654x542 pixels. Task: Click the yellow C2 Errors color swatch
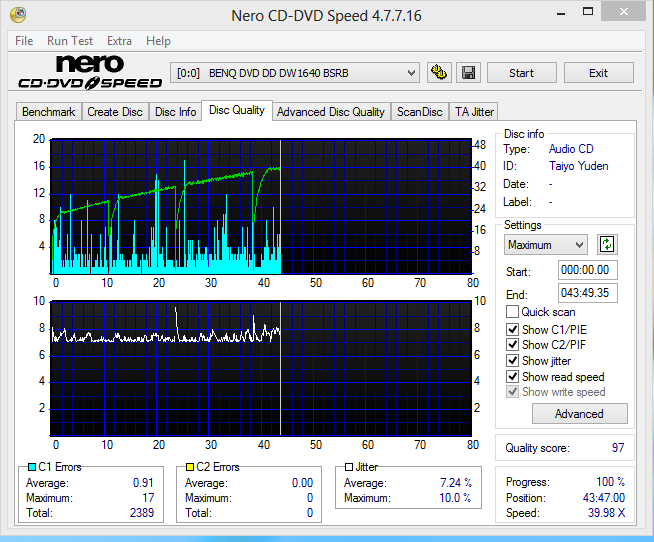[190, 467]
